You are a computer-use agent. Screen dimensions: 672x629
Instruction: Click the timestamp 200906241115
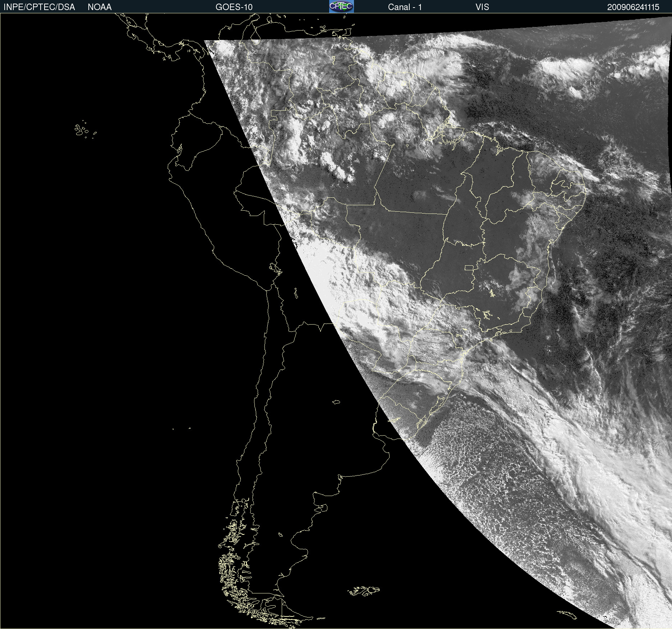click(x=633, y=7)
